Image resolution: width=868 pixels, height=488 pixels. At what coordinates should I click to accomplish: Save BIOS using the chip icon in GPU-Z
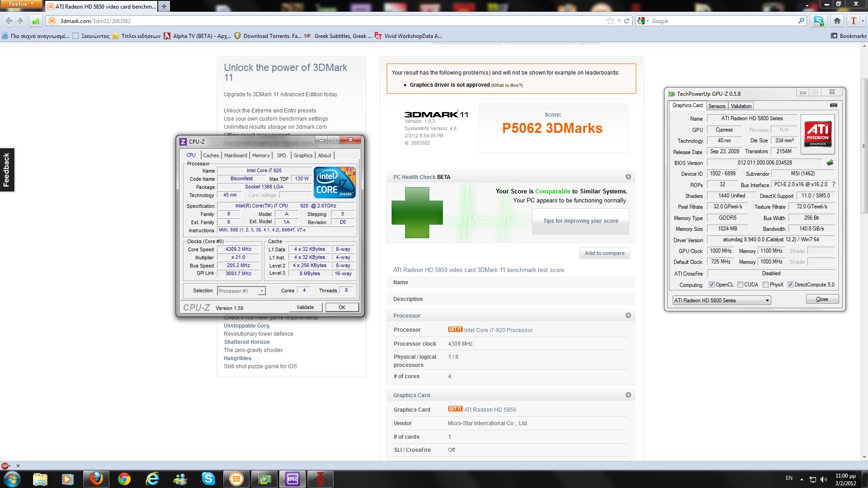pyautogui.click(x=830, y=163)
